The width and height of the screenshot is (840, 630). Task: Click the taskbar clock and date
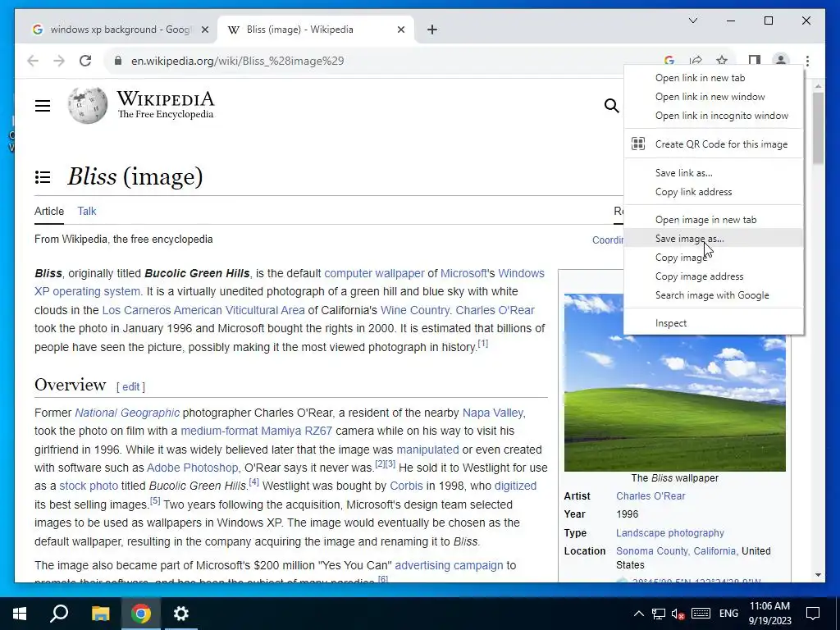pyautogui.click(x=769, y=614)
